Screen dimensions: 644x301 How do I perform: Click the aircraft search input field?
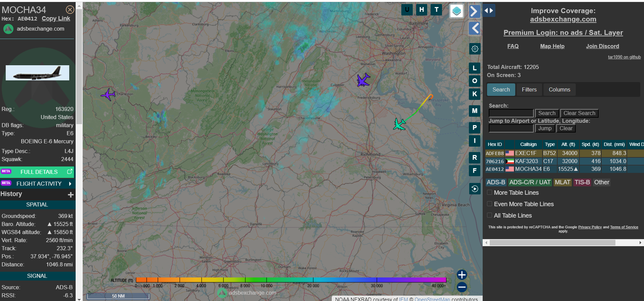511,113
